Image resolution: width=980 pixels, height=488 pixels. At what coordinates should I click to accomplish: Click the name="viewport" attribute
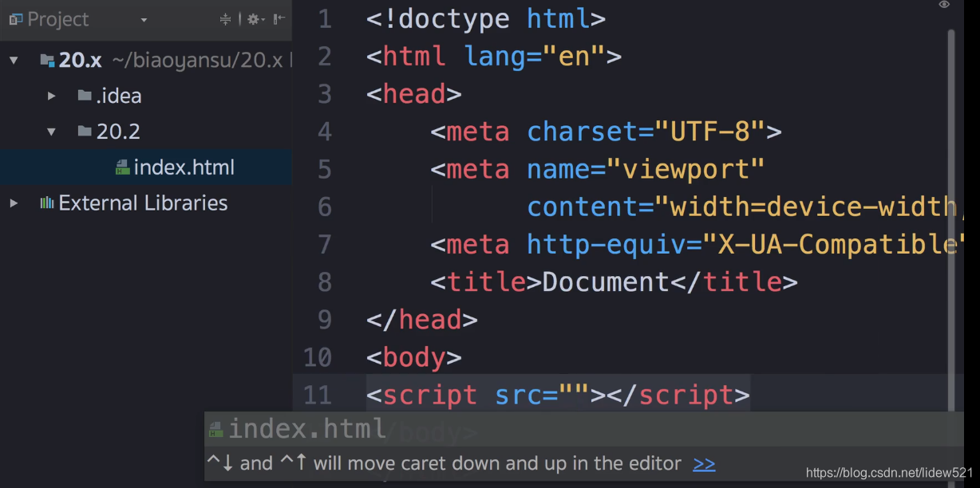646,169
